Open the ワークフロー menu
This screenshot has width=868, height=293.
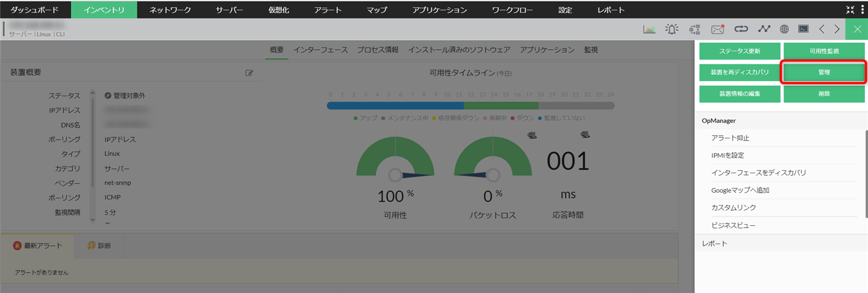tap(512, 10)
